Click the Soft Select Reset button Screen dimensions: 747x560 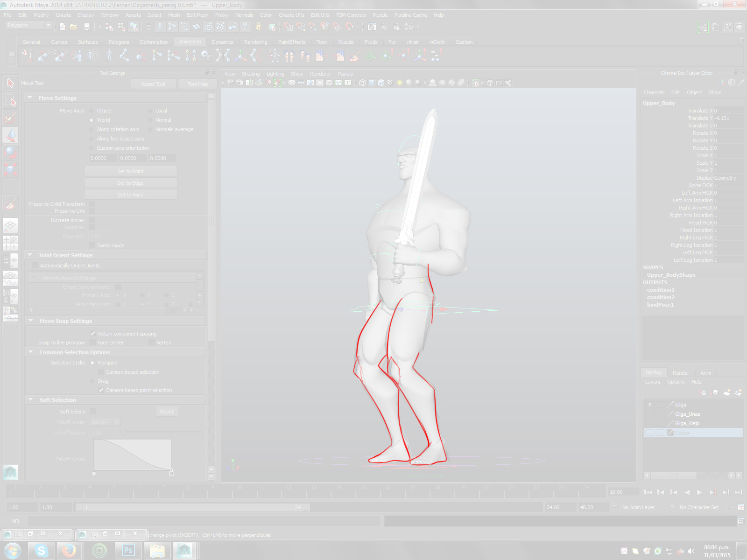coord(167,412)
